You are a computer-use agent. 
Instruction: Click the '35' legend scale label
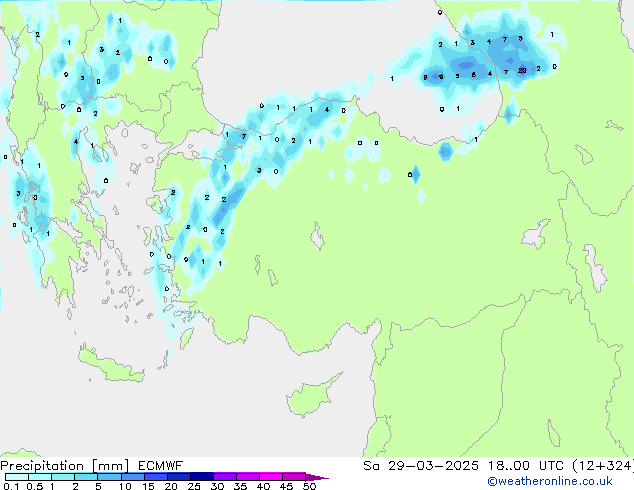coord(240,486)
